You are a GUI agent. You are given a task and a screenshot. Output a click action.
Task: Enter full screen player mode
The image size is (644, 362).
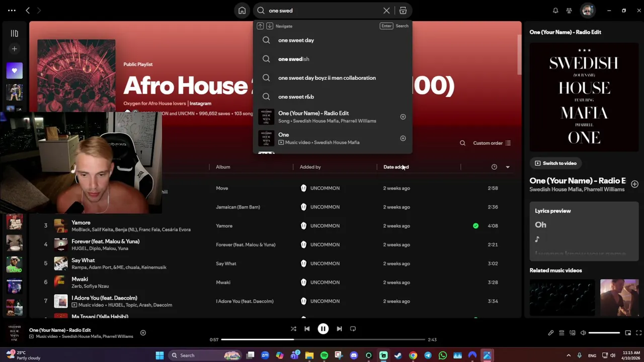638,333
